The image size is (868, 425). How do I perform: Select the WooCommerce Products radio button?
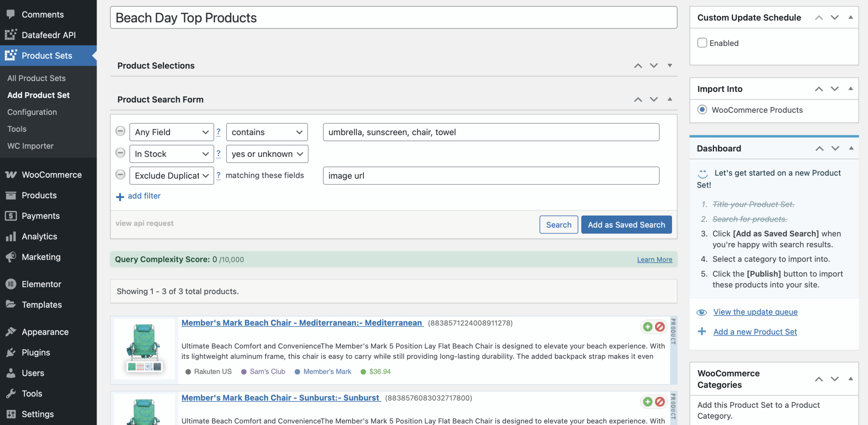click(x=702, y=109)
